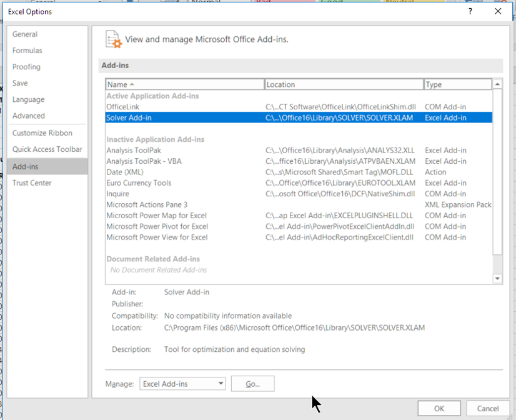This screenshot has width=516, height=420.
Task: Open the Quick Access Toolbar category
Action: point(47,149)
